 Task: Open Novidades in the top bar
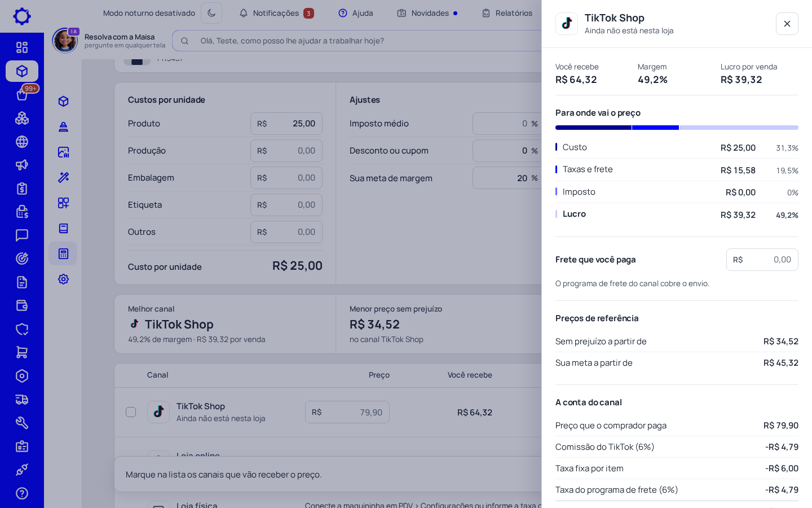tap(427, 13)
